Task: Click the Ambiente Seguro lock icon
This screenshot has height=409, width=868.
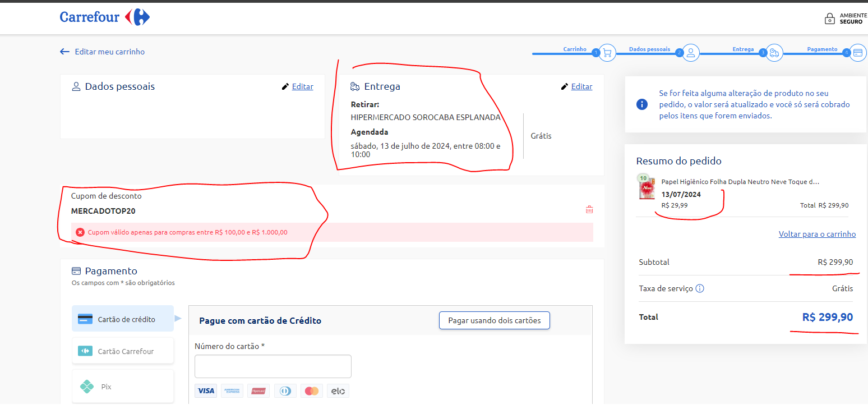Action: [x=829, y=19]
